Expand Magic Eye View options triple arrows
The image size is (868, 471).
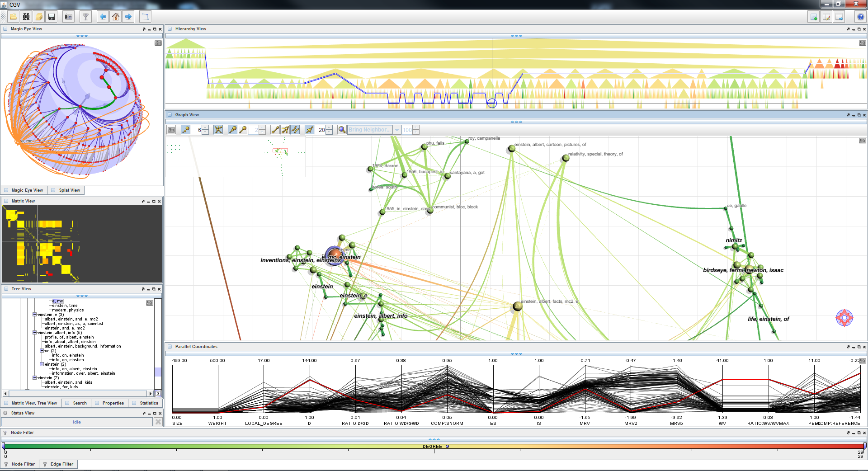[82, 36]
